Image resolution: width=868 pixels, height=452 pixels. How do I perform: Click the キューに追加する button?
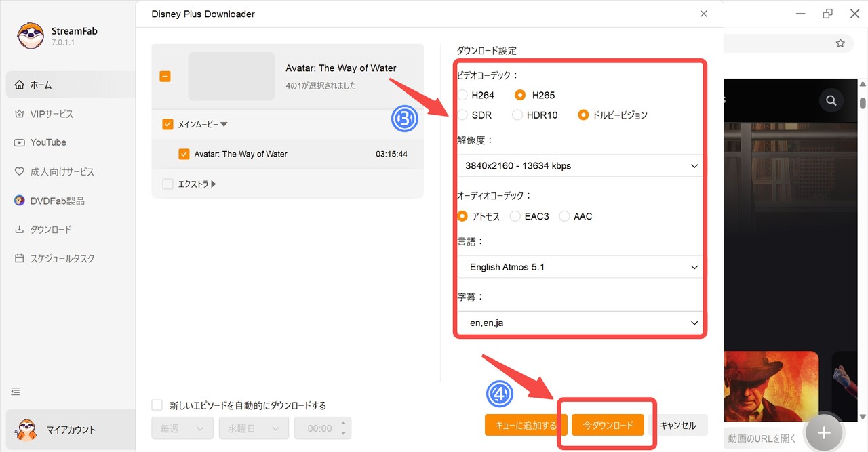click(526, 425)
